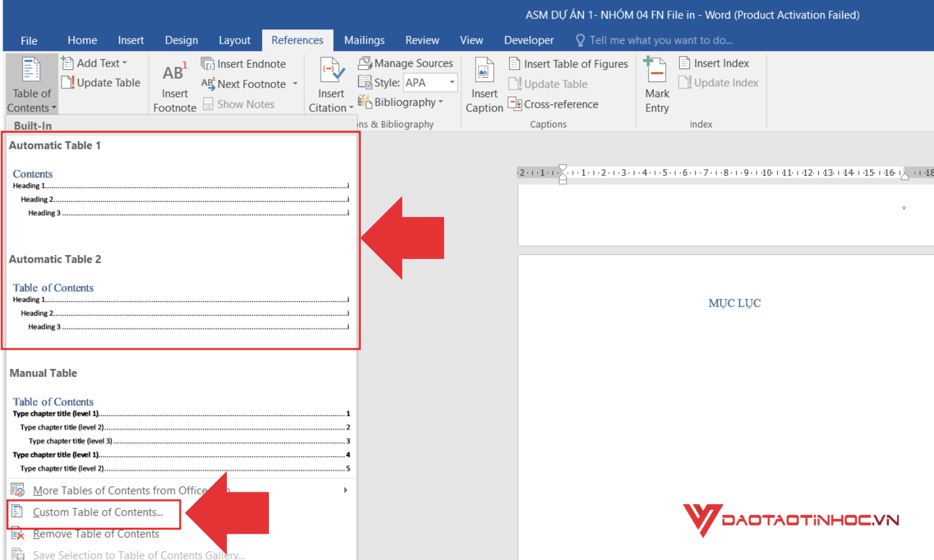
Task: Click the Bibliography icon
Action: (365, 101)
